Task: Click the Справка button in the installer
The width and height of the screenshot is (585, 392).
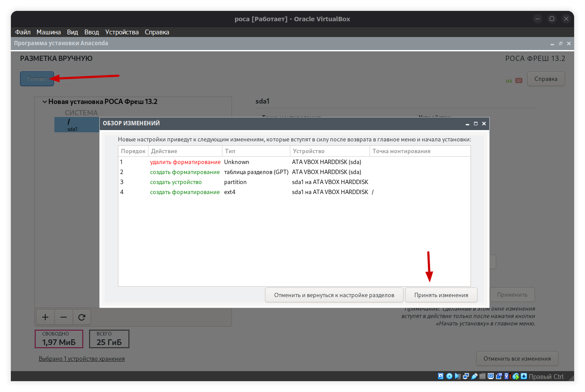Action: point(546,79)
